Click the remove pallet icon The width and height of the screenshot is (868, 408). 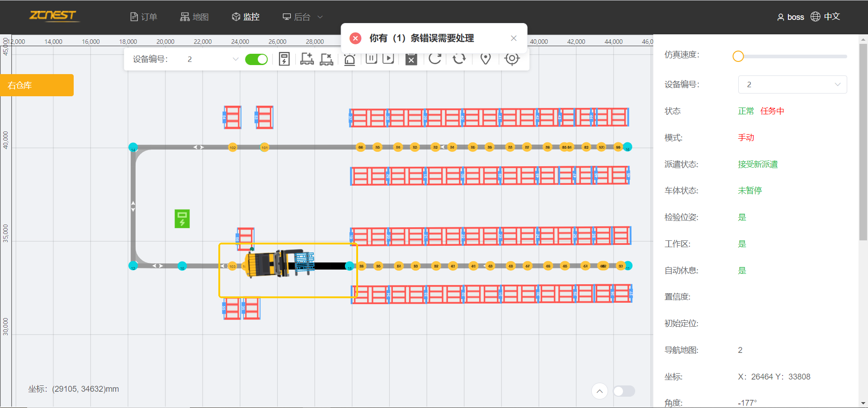tap(326, 59)
